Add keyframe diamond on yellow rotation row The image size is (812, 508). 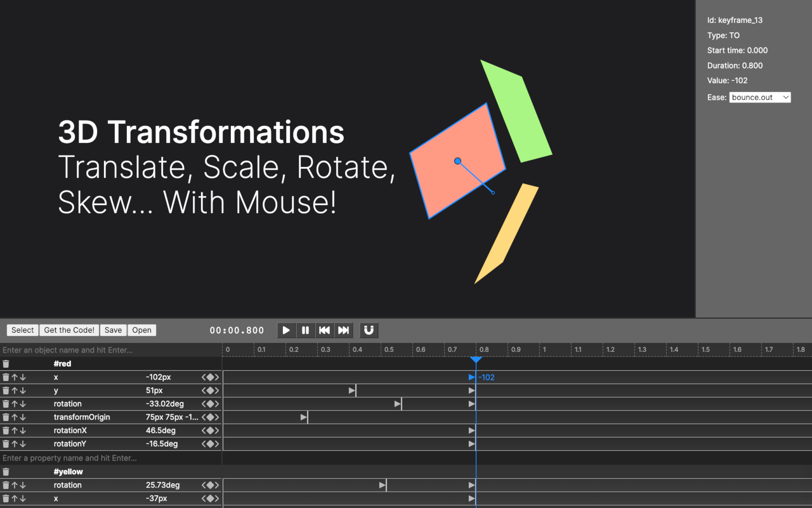click(210, 485)
